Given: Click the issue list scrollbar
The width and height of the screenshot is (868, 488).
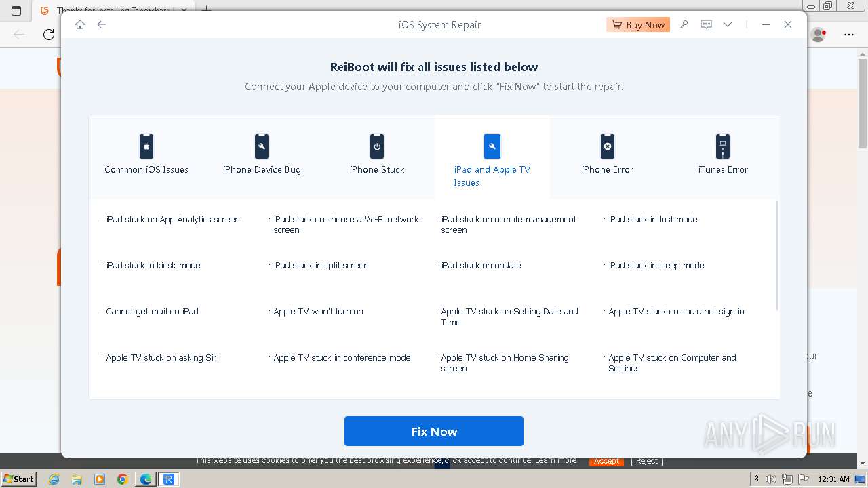Looking at the screenshot, I should 776,256.
